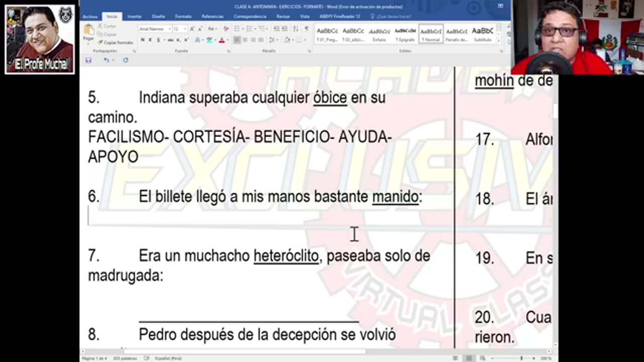Switch to Referencias tab
This screenshot has width=644, height=362.
[x=212, y=16]
